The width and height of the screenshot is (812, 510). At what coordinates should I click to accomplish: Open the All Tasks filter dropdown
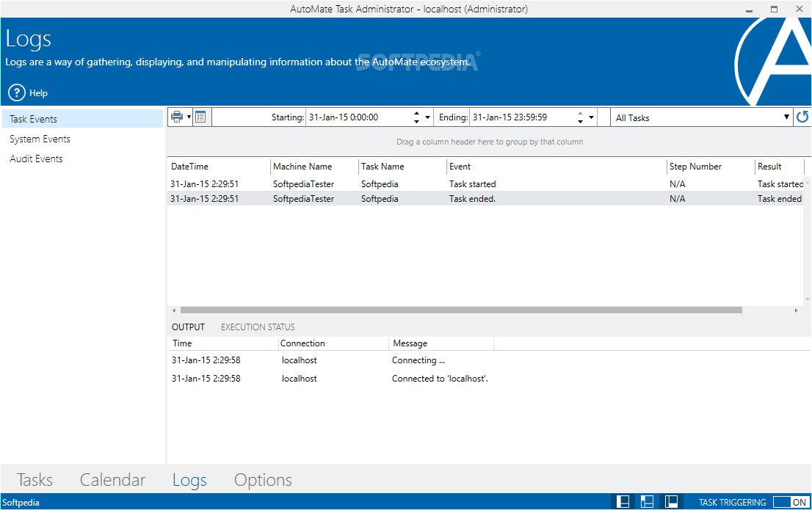pos(786,117)
